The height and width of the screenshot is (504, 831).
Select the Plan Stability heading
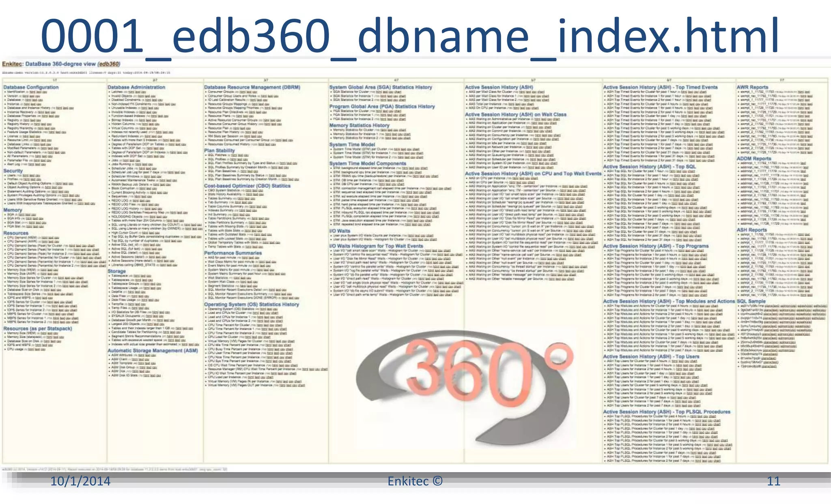[219, 150]
